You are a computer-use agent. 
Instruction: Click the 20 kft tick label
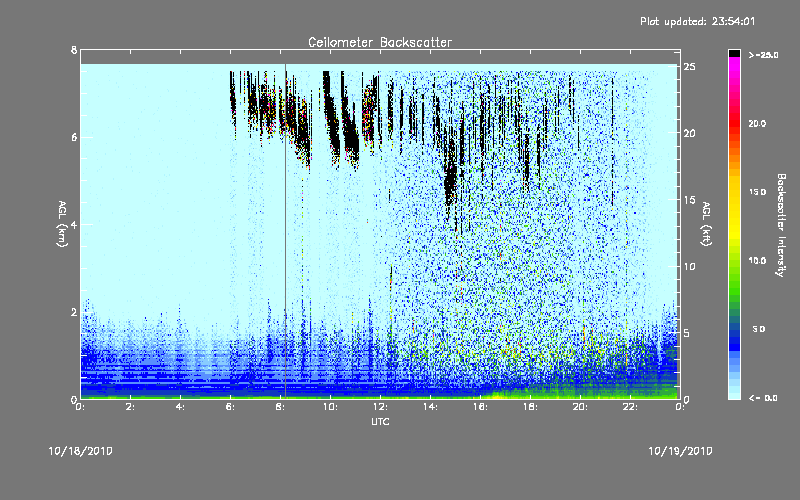pyautogui.click(x=689, y=133)
